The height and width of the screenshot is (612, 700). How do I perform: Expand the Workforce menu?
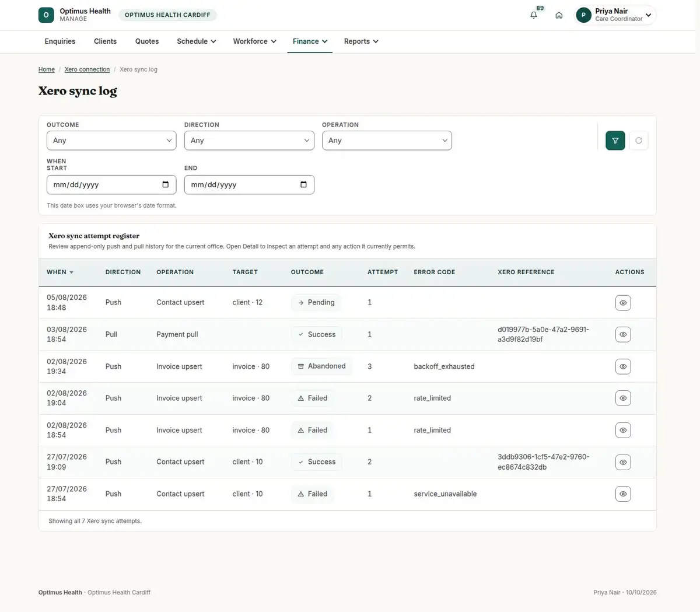point(254,41)
